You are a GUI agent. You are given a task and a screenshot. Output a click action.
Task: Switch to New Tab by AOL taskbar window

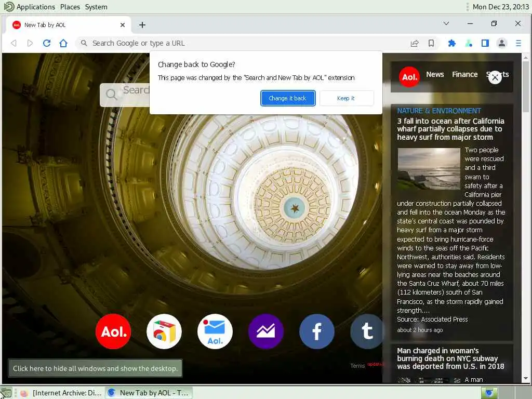pos(149,393)
